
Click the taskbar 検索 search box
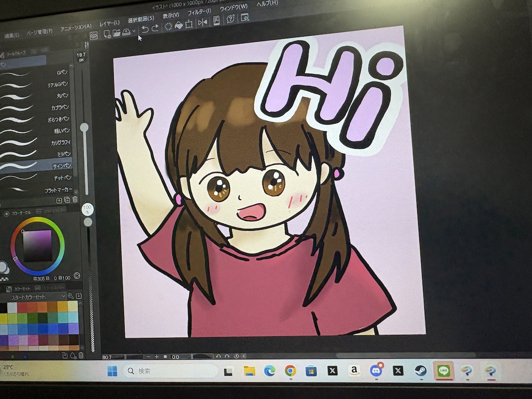tap(170, 371)
